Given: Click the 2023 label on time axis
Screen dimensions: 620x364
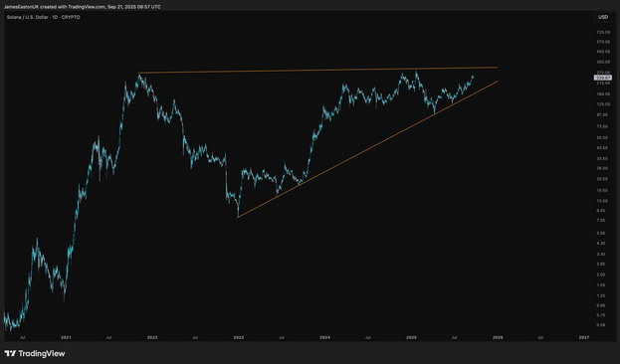Looking at the screenshot, I should pyautogui.click(x=239, y=337).
